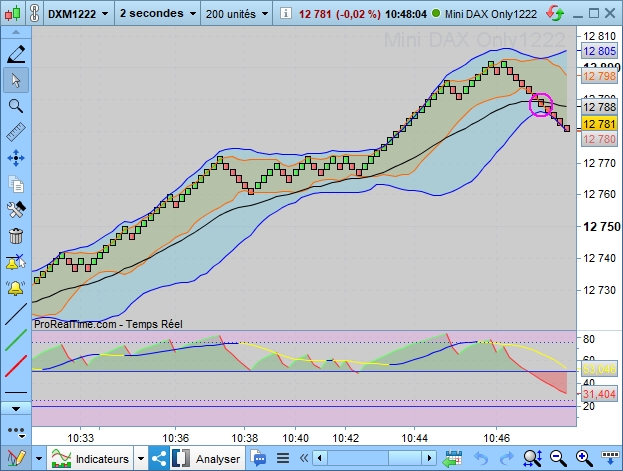Image resolution: width=623 pixels, height=471 pixels.
Task: Click the chart drawing pencil icon at bottom left
Action: [x=16, y=459]
